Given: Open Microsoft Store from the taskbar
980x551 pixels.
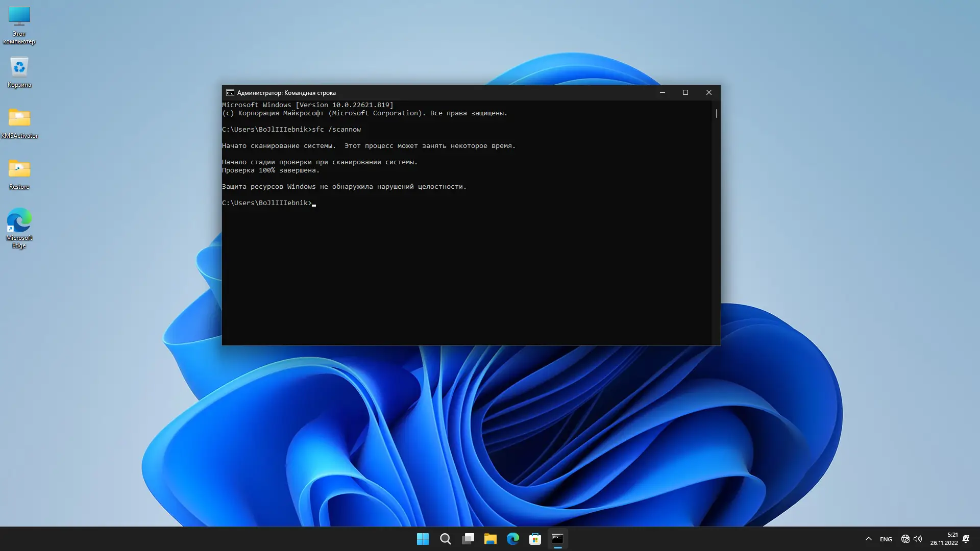Looking at the screenshot, I should pos(535,539).
